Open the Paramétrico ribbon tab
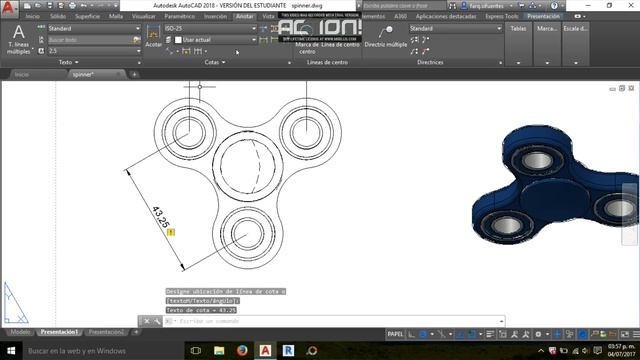The width and height of the screenshot is (640, 360). click(180, 16)
